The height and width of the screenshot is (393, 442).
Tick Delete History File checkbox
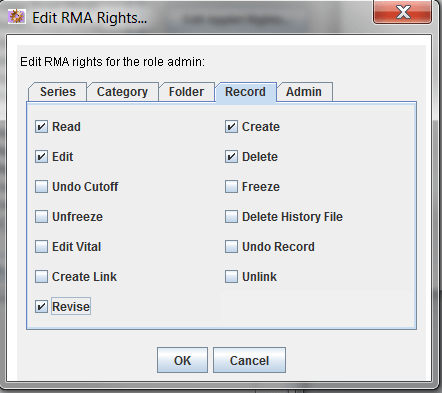[231, 217]
